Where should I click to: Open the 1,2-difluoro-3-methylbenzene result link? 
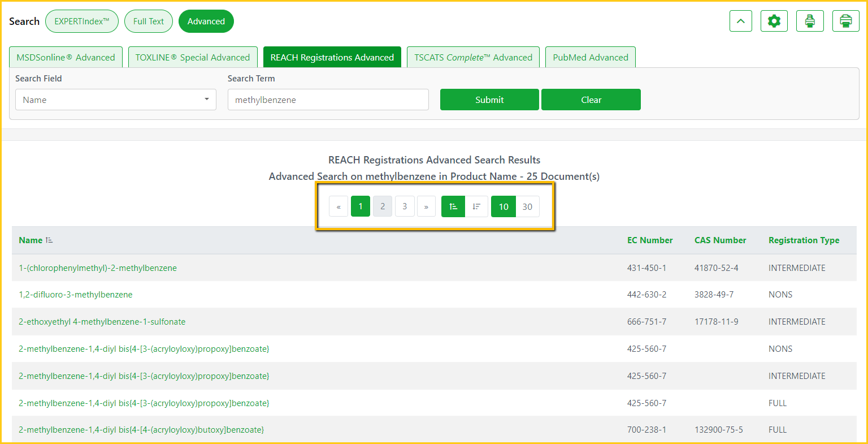(76, 295)
